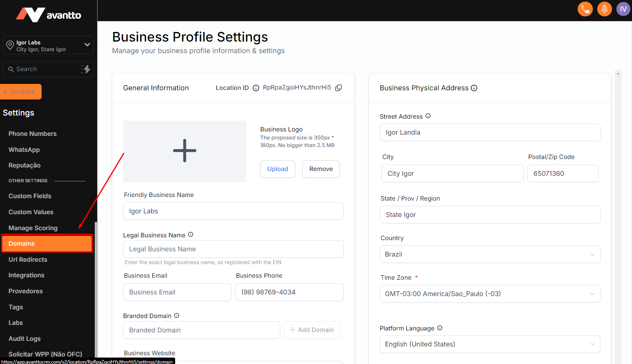
Task: Show Business Physical Address info tooltip
Action: [474, 88]
